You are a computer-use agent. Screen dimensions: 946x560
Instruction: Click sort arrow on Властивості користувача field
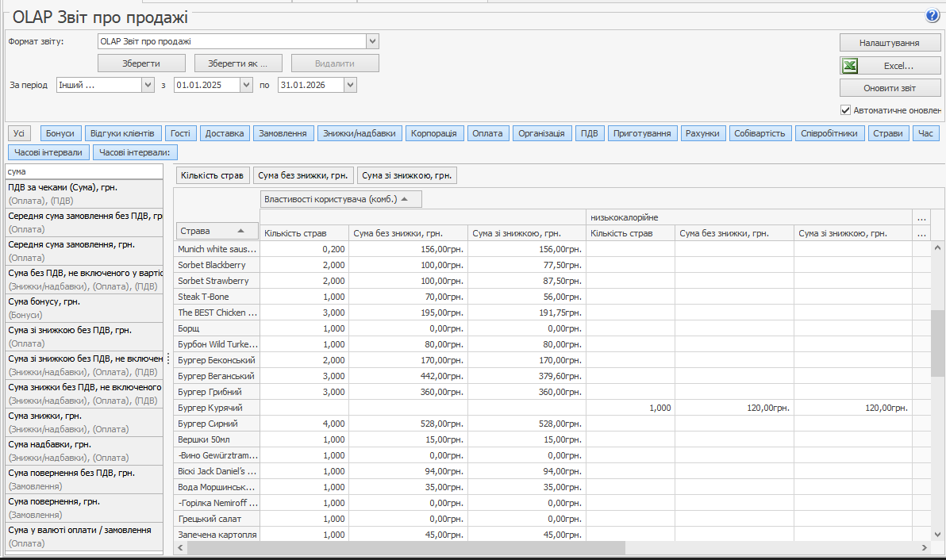tap(405, 199)
